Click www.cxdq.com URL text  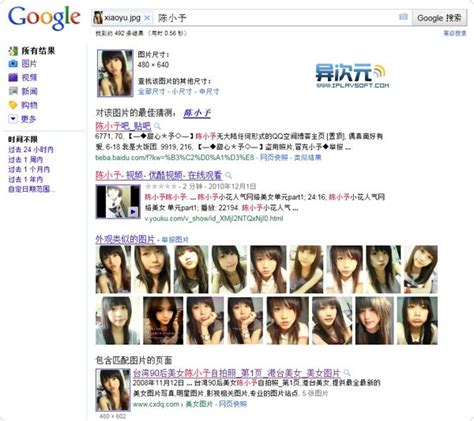[156, 404]
